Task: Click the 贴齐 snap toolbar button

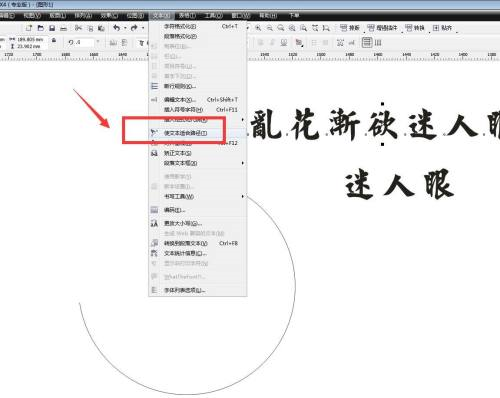Action: pos(442,28)
